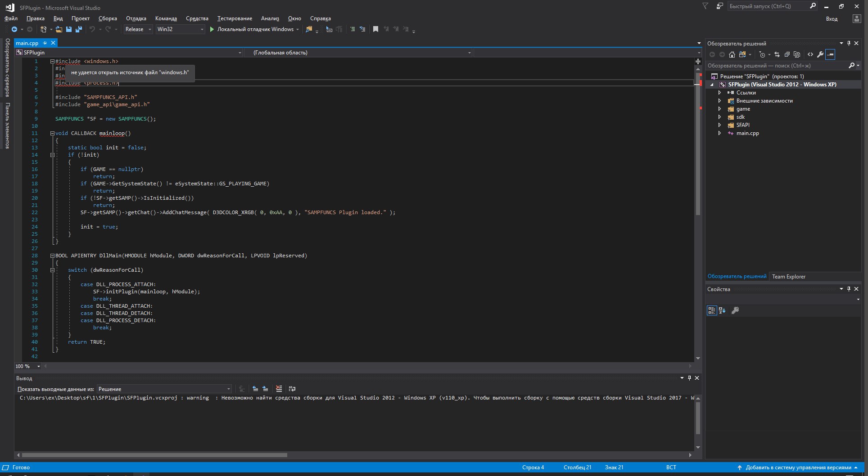Open the Сборка menu
The image size is (868, 476).
[108, 18]
